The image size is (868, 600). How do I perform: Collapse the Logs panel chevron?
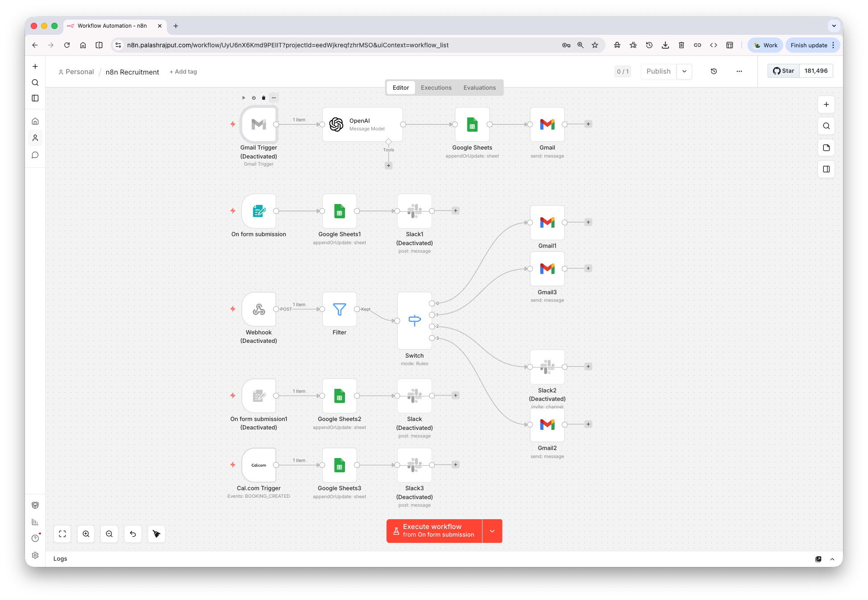click(x=832, y=559)
